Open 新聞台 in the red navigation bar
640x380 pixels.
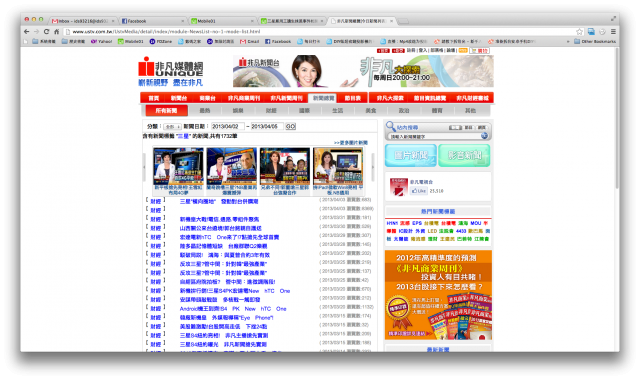point(179,98)
